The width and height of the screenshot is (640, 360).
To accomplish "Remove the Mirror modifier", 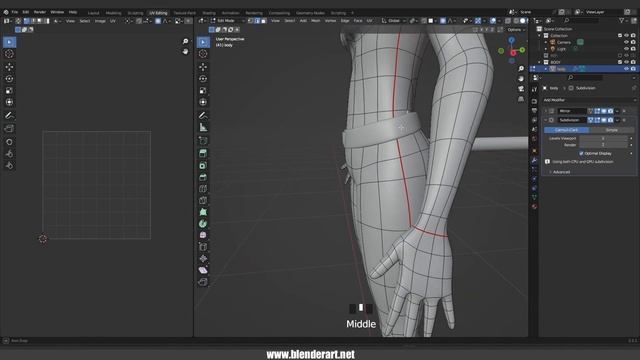I will 624,111.
